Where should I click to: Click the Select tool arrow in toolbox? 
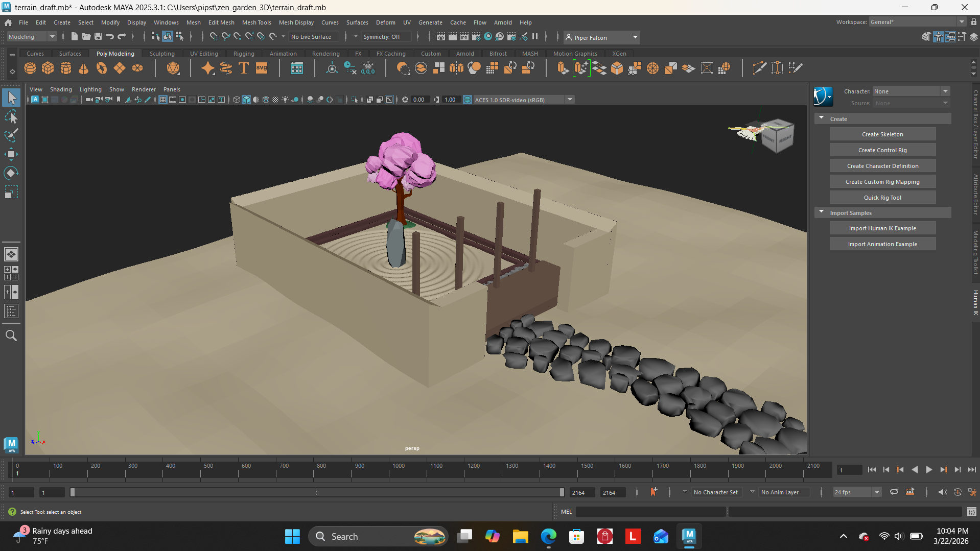pos(11,98)
